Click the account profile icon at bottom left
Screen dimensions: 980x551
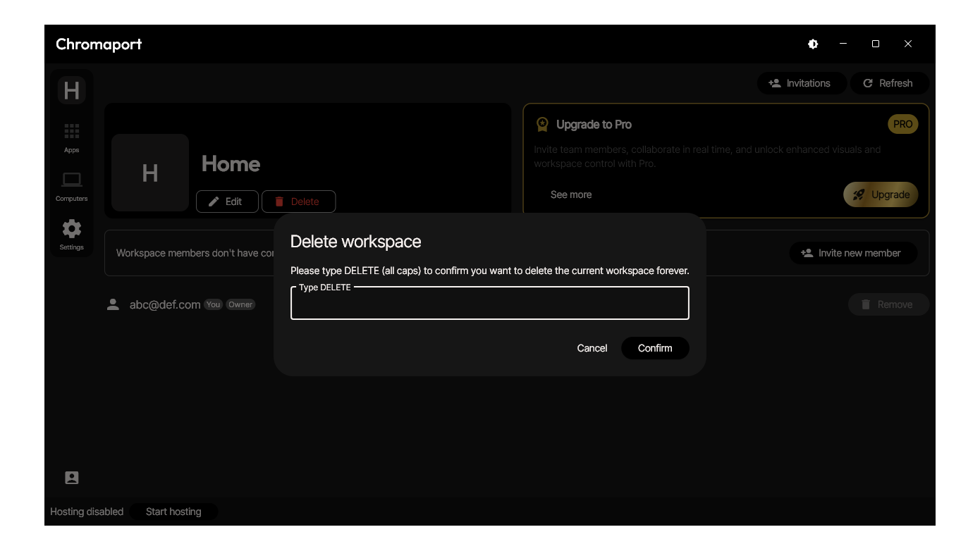pos(72,478)
